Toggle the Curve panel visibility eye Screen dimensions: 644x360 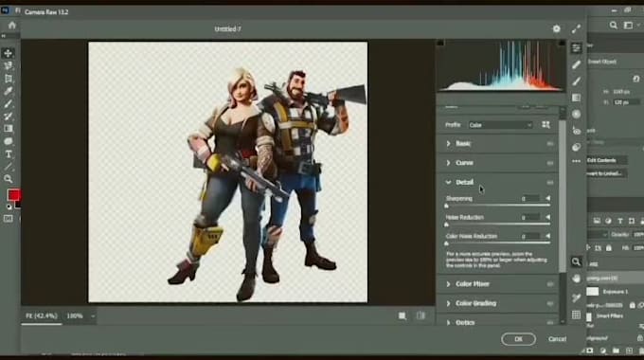pyautogui.click(x=550, y=163)
